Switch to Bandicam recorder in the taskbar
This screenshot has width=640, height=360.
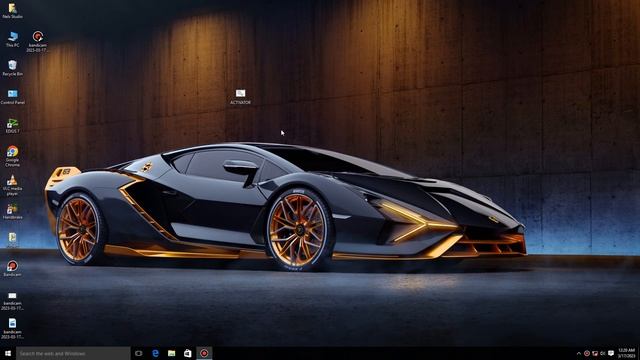[204, 353]
